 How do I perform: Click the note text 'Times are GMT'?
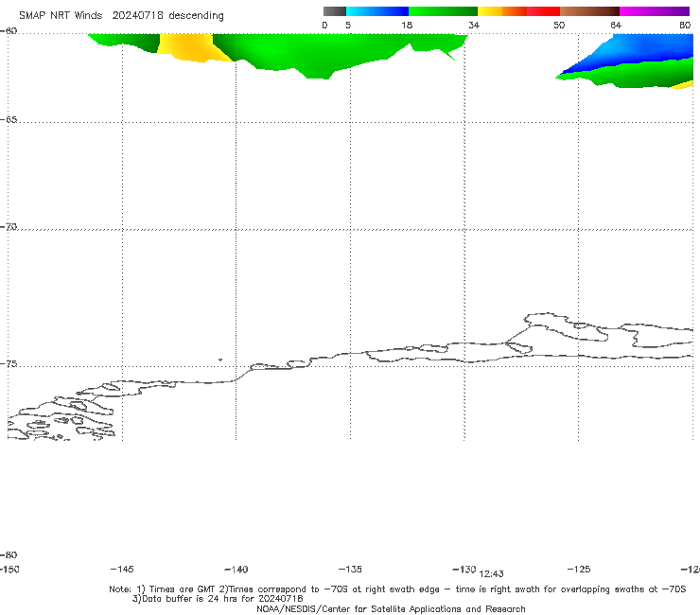[x=183, y=589]
